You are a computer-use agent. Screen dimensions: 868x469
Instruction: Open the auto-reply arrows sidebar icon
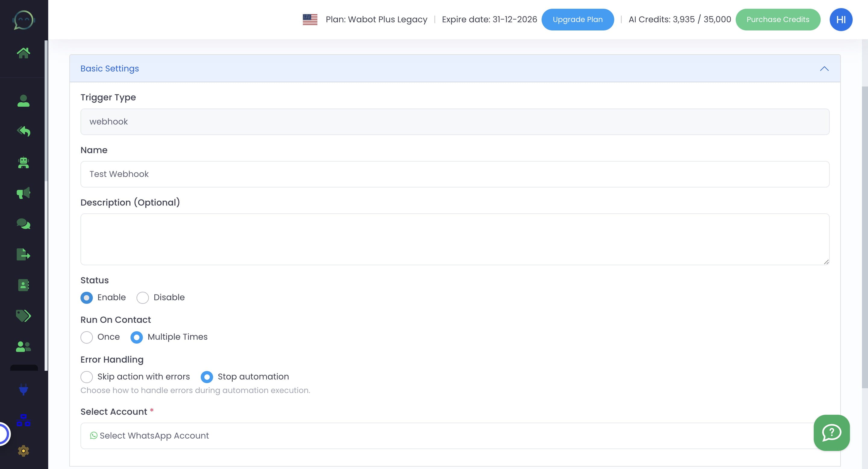coord(23,131)
